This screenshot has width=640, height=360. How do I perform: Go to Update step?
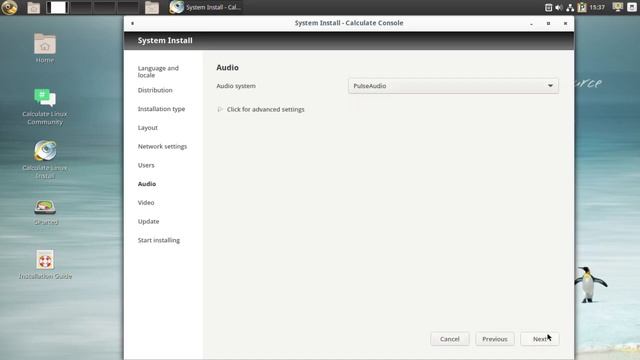[x=149, y=222]
